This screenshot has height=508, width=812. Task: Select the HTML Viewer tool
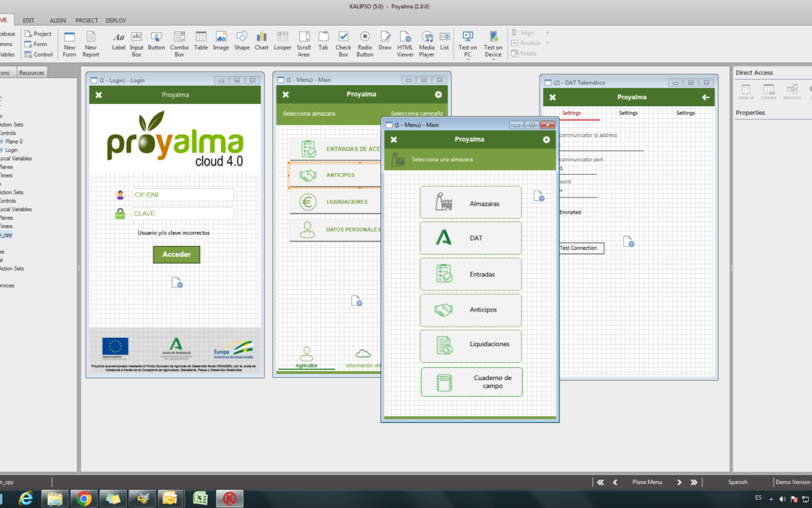(x=405, y=44)
